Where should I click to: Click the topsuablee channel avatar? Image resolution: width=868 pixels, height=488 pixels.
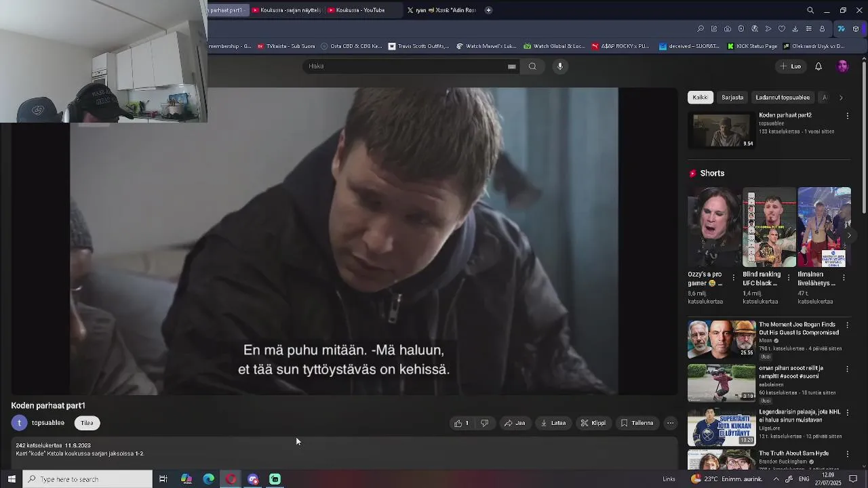coord(19,423)
